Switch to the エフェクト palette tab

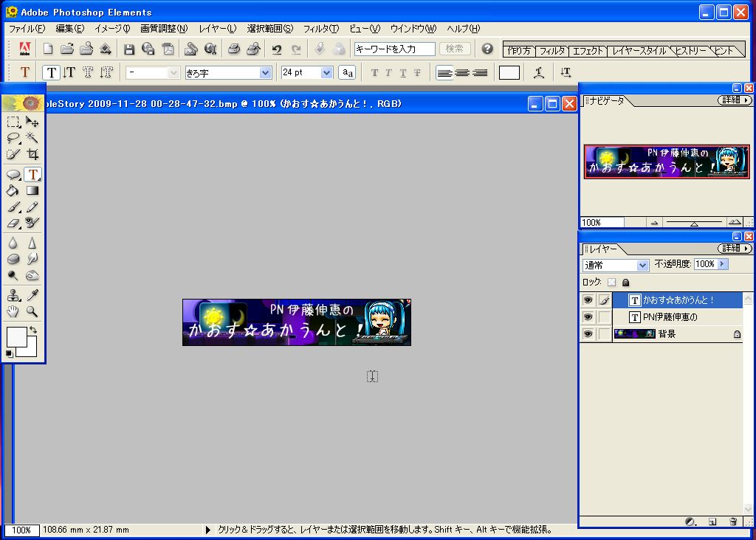[x=588, y=51]
